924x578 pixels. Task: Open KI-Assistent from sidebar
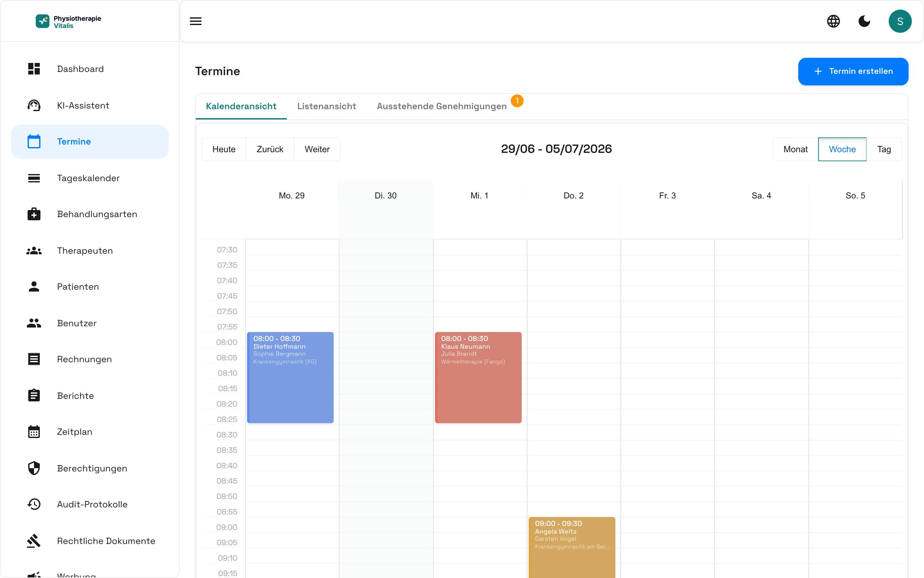pyautogui.click(x=90, y=105)
